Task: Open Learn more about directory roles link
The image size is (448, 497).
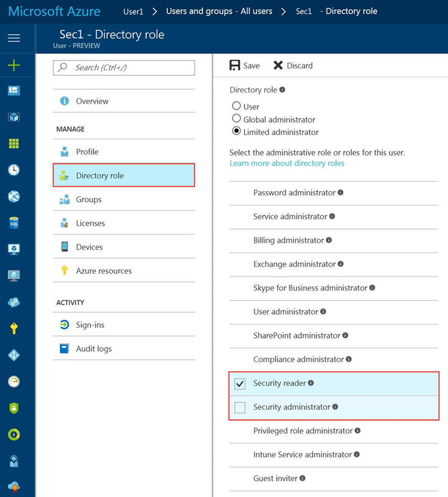Action: click(287, 163)
